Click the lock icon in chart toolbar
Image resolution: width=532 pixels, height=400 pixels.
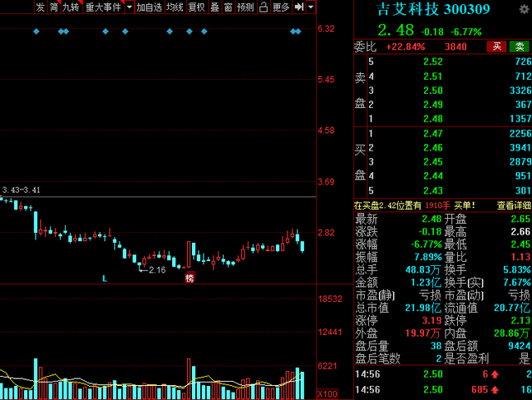point(264,7)
